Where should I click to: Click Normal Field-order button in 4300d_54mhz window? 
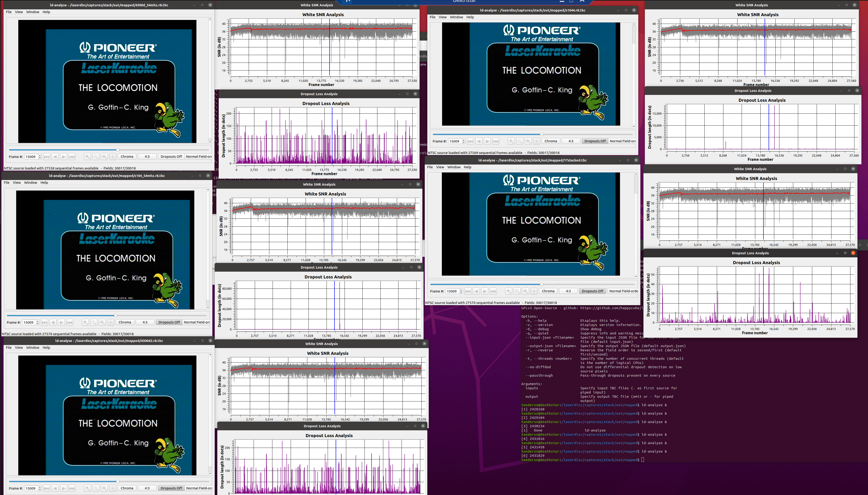(x=199, y=157)
